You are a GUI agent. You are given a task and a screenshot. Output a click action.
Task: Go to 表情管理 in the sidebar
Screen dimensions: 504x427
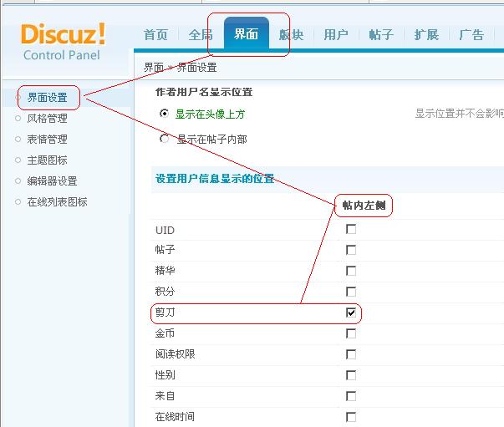coord(47,140)
